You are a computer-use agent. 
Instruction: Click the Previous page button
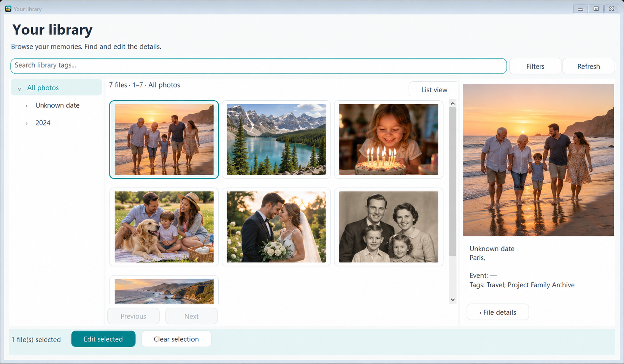pos(133,316)
